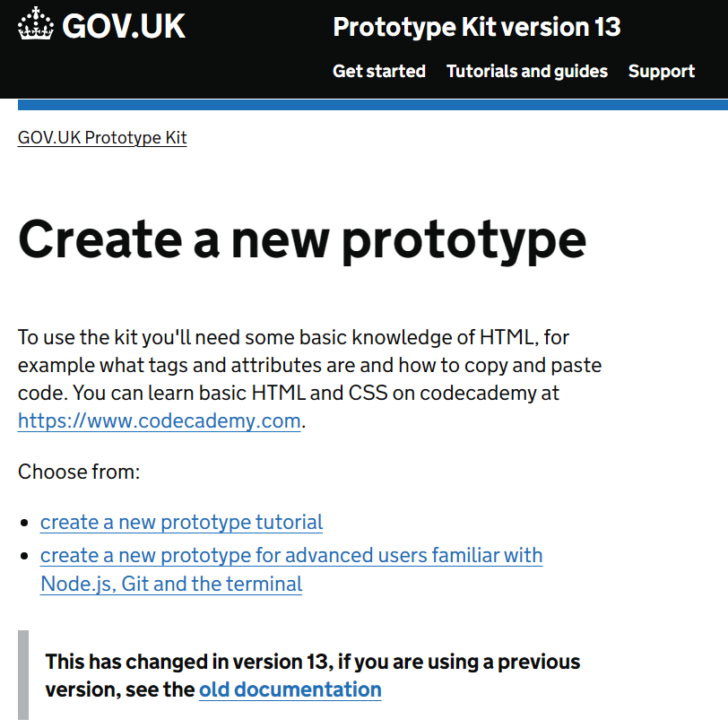The height and width of the screenshot is (728, 728).
Task: Open the advanced users prototype guide link
Action: click(290, 555)
